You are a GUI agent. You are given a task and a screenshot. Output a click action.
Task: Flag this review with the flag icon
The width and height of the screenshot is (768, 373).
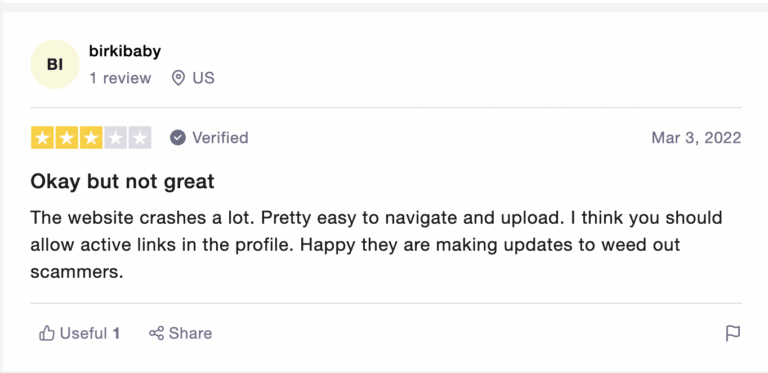click(x=733, y=333)
